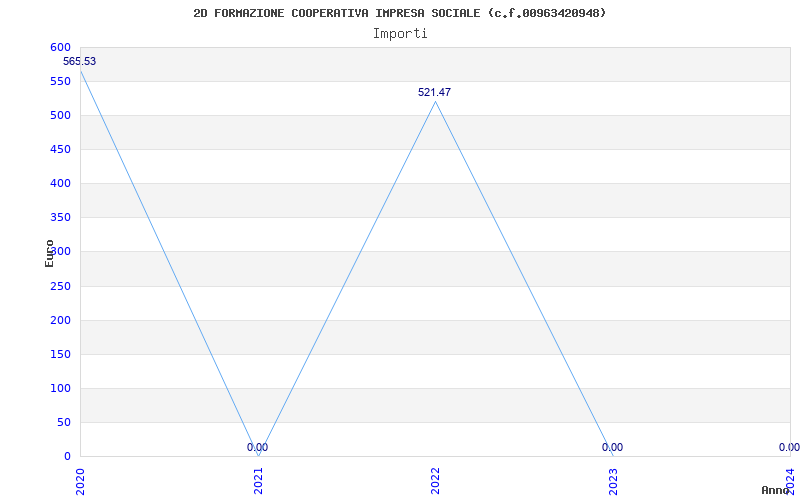Click the 0.00 data label at 2023
Screen dimensions: 800x500
[612, 447]
